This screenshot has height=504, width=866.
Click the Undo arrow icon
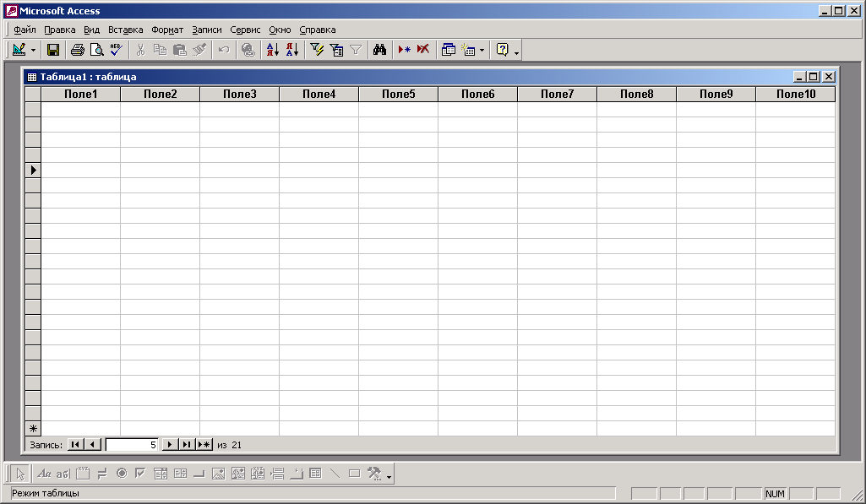224,50
